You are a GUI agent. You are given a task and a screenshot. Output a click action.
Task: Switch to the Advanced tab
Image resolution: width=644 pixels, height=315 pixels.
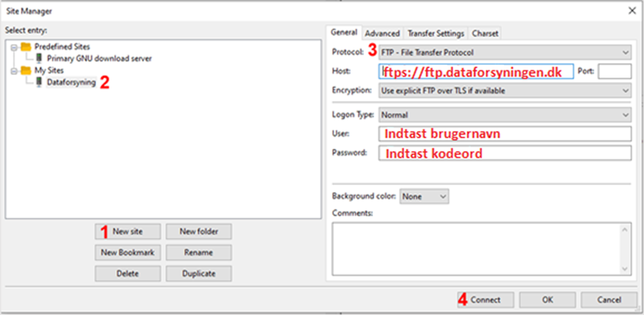pyautogui.click(x=382, y=33)
